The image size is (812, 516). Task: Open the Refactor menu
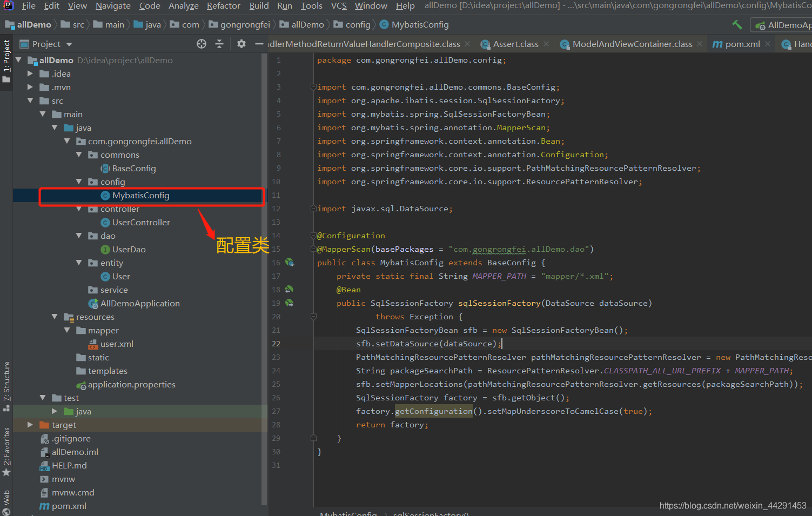point(223,5)
